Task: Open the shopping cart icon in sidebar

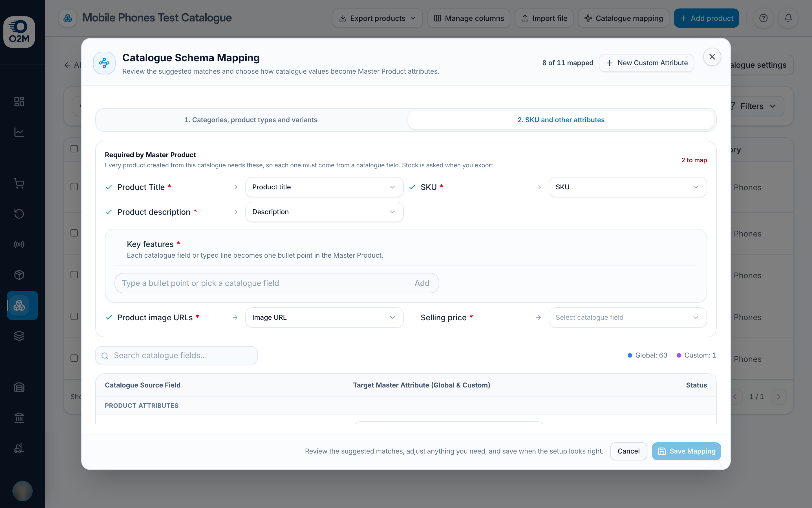Action: (x=19, y=183)
